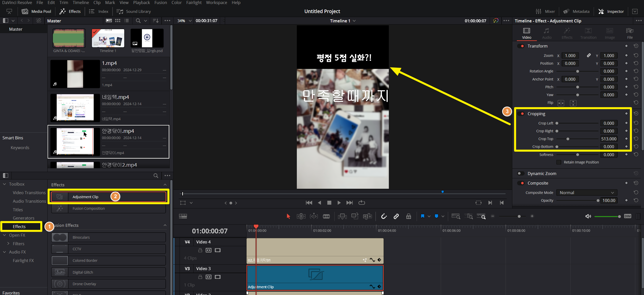644x295 pixels.
Task: Click the flip horizontal icon
Action: [561, 103]
